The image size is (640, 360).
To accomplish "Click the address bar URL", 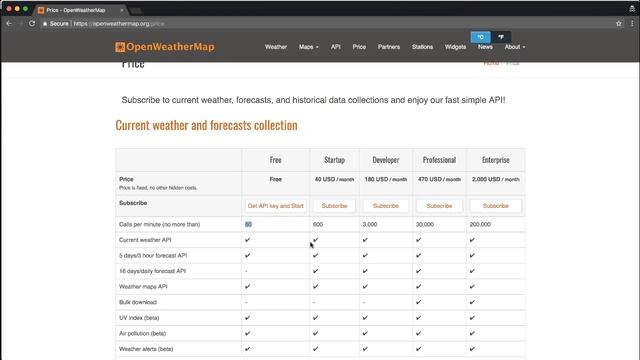I will click(119, 24).
